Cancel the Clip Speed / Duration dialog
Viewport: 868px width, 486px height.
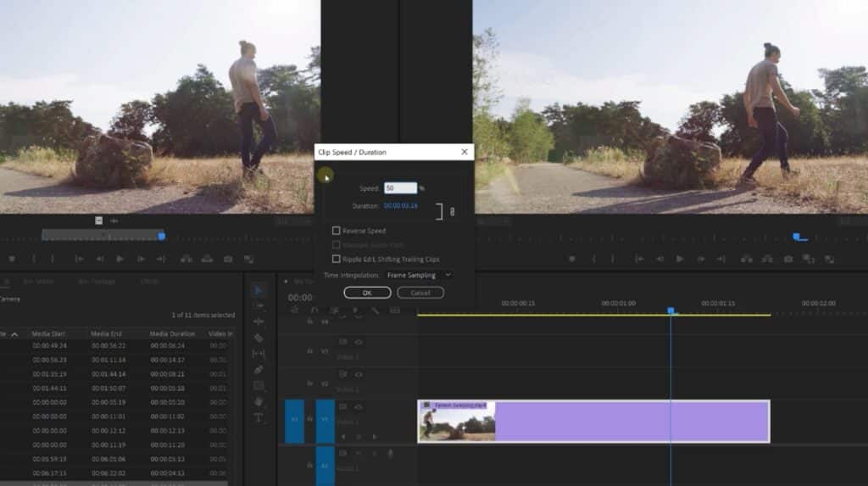click(420, 293)
